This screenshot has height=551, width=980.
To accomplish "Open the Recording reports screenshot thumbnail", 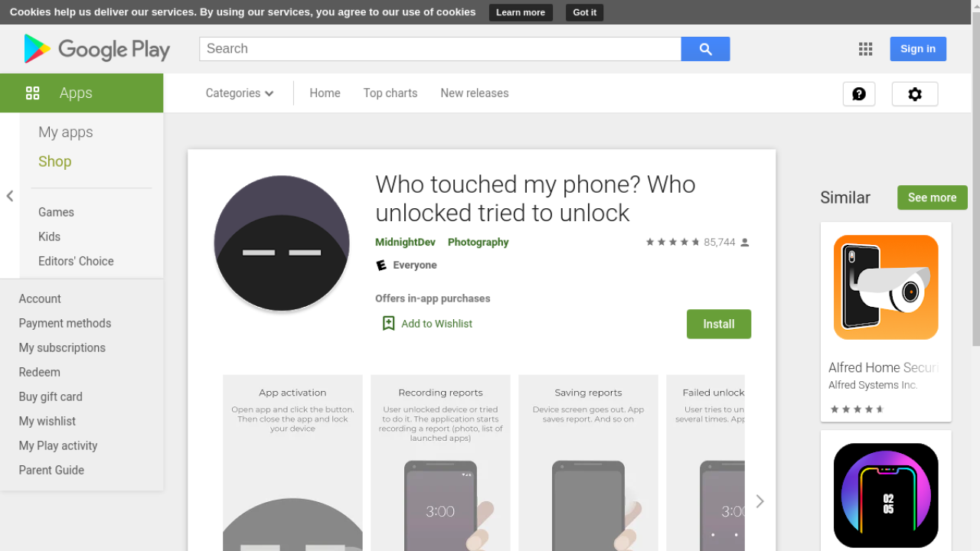I will pos(440,462).
